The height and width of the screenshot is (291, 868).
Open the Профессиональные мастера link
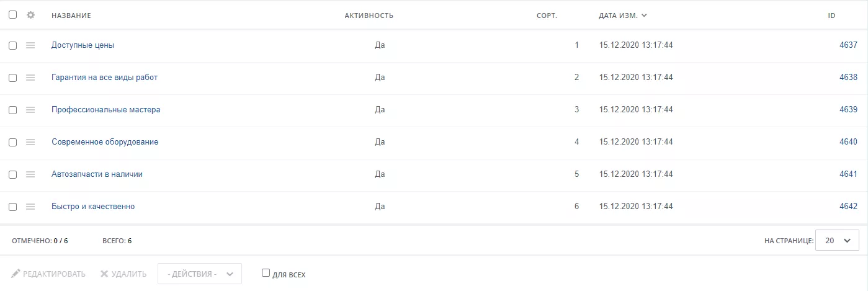106,110
